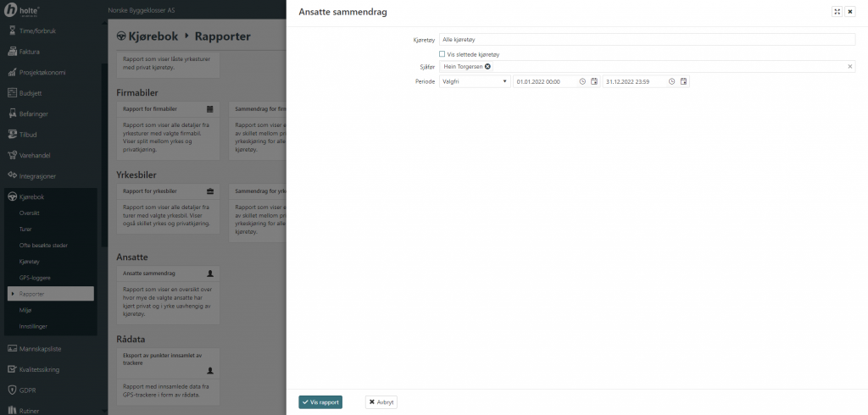868x415 pixels.
Task: Click the Avbryt button
Action: click(381, 402)
